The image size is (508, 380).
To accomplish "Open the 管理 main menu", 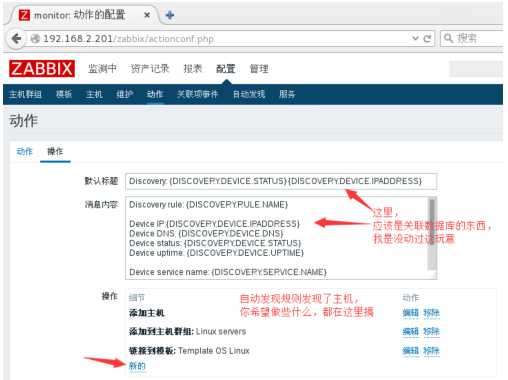I will 259,69.
